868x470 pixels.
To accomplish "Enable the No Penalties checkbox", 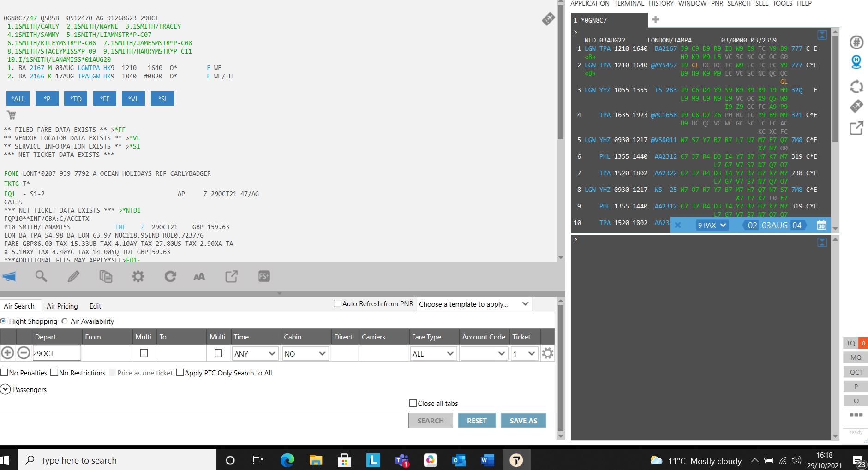I will tap(4, 372).
